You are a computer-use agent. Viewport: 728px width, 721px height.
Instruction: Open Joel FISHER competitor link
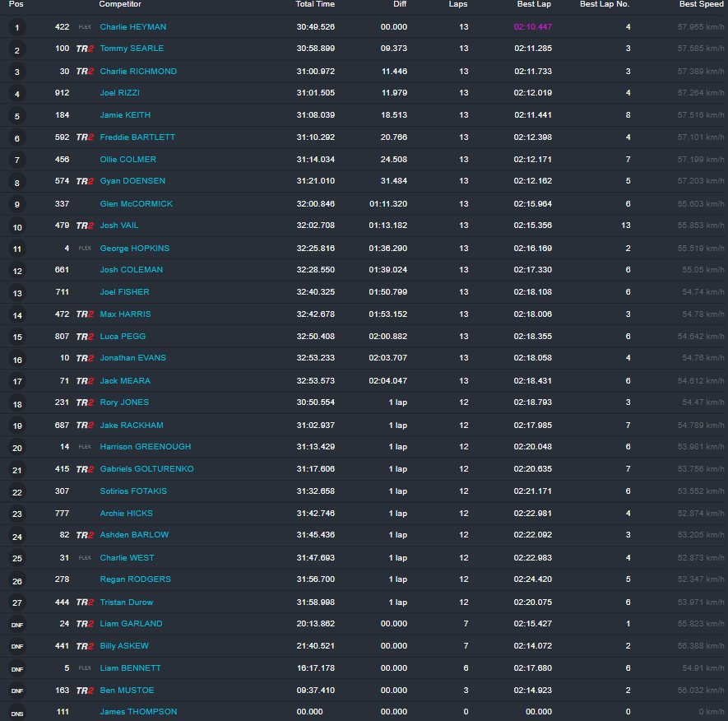[124, 292]
